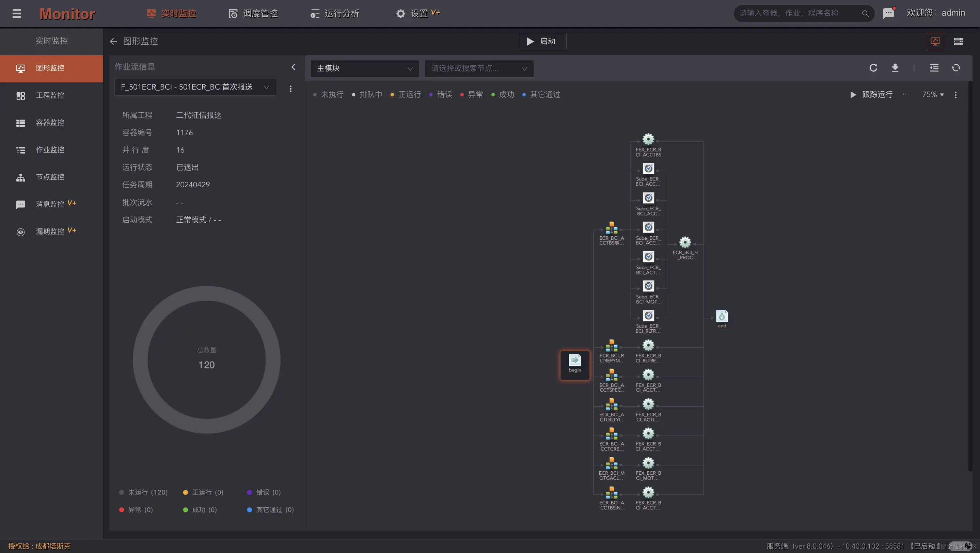Click the back arrow beside 图形监控
This screenshot has height=553, width=980.
click(113, 42)
